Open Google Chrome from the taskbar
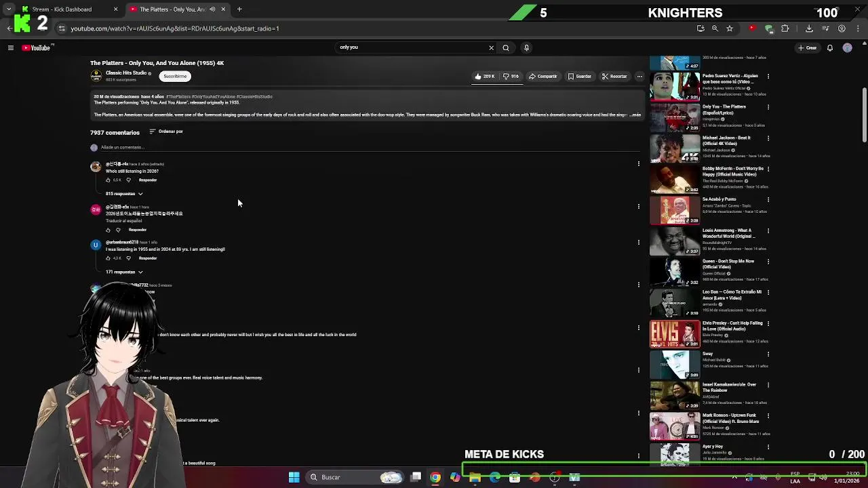868x488 pixels. pos(435,477)
